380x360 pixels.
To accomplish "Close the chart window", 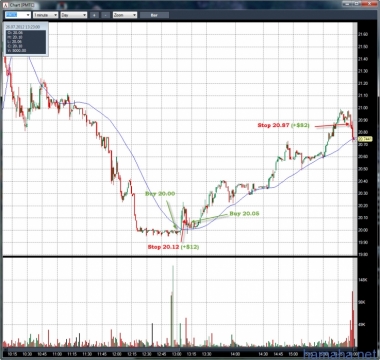I will [368, 3].
